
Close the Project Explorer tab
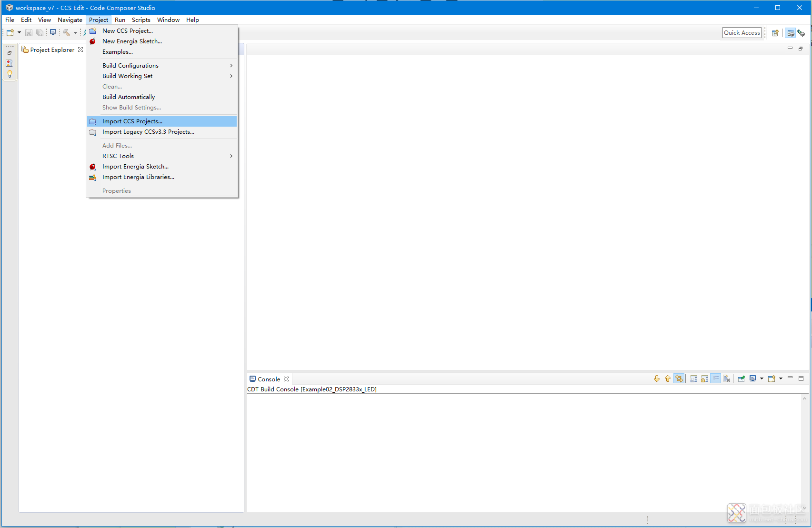80,50
